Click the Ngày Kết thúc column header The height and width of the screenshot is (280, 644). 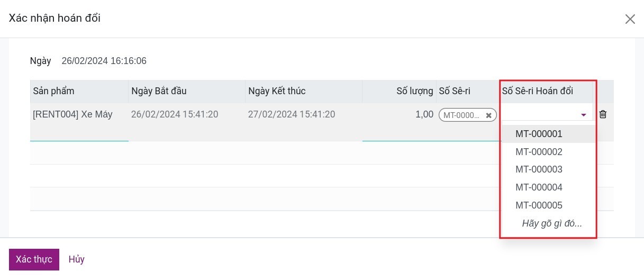(277, 91)
